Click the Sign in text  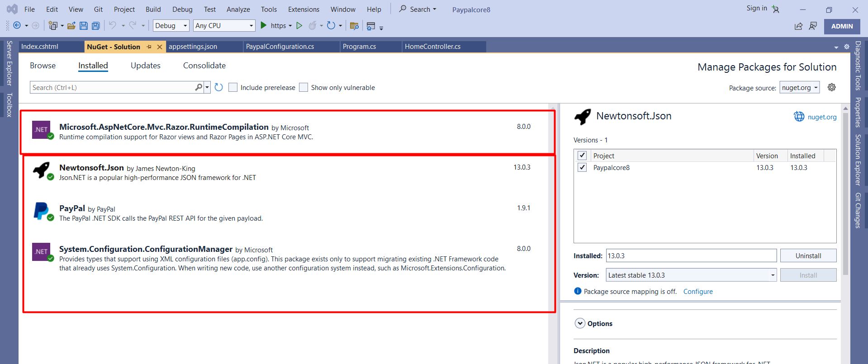tap(757, 8)
